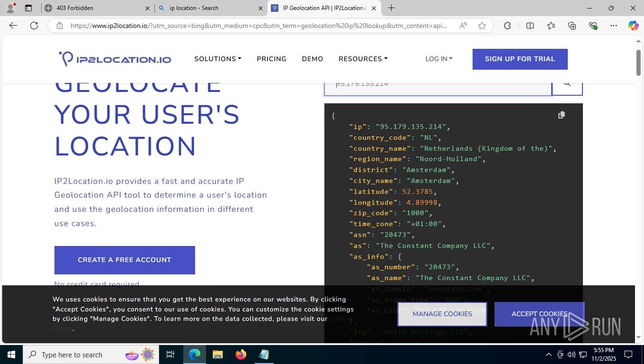Image resolution: width=644 pixels, height=364 pixels.
Task: Copy the JSON result to clipboard
Action: click(x=562, y=115)
